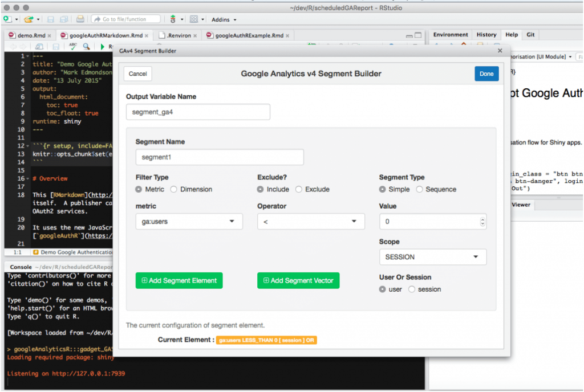The height and width of the screenshot is (392, 584).
Task: Expand the Open File recent dropdown arrow
Action: pyautogui.click(x=38, y=19)
